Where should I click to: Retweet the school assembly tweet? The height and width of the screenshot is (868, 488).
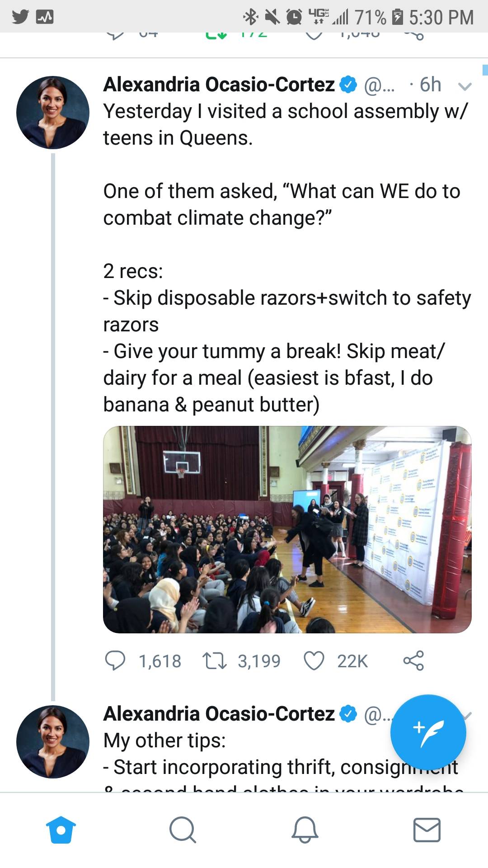tap(215, 660)
